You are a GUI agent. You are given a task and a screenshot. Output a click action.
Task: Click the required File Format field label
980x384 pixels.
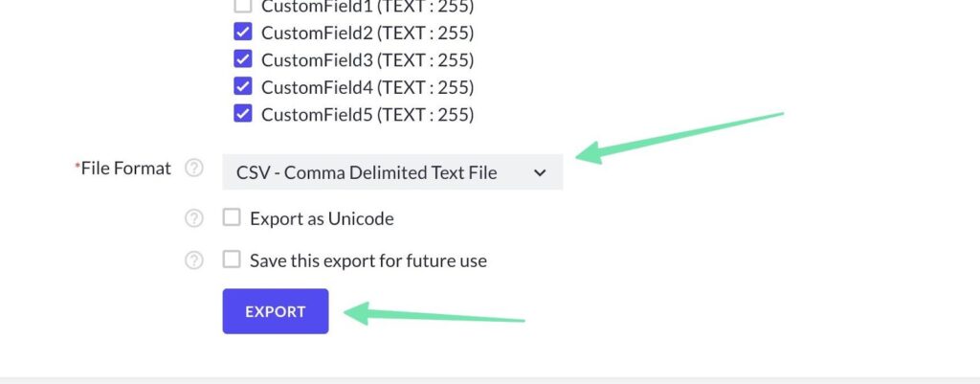pyautogui.click(x=125, y=169)
